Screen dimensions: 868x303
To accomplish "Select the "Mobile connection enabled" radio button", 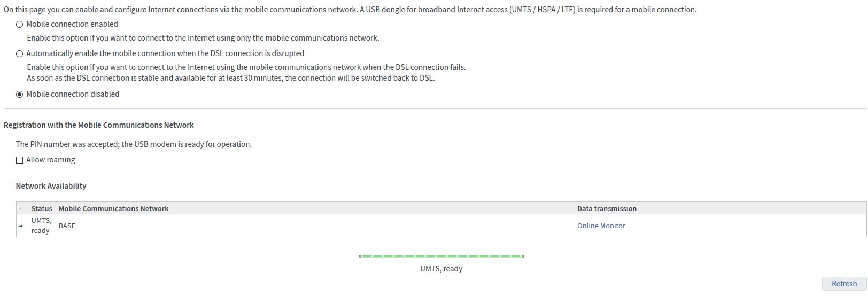I will pyautogui.click(x=20, y=24).
